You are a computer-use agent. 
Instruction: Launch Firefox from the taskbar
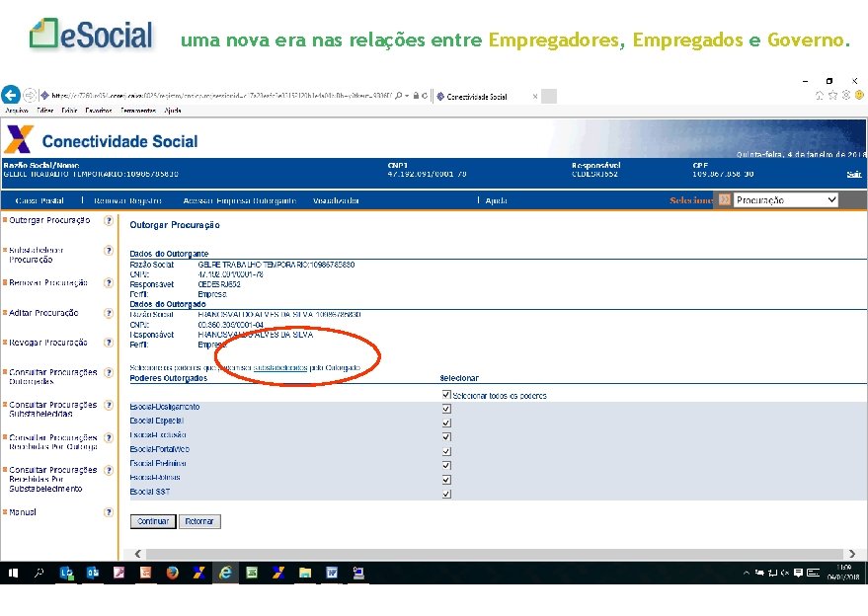172,573
